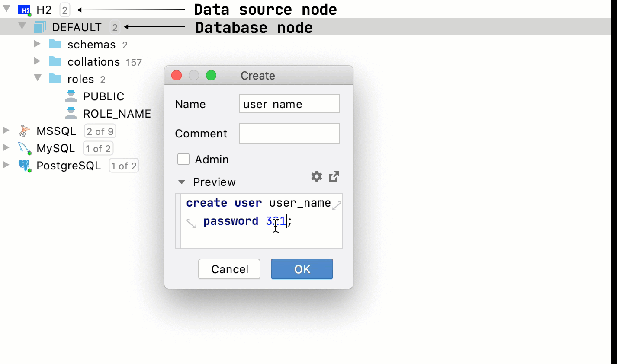
Task: Click wrap continuation arrow before password
Action: (191, 224)
